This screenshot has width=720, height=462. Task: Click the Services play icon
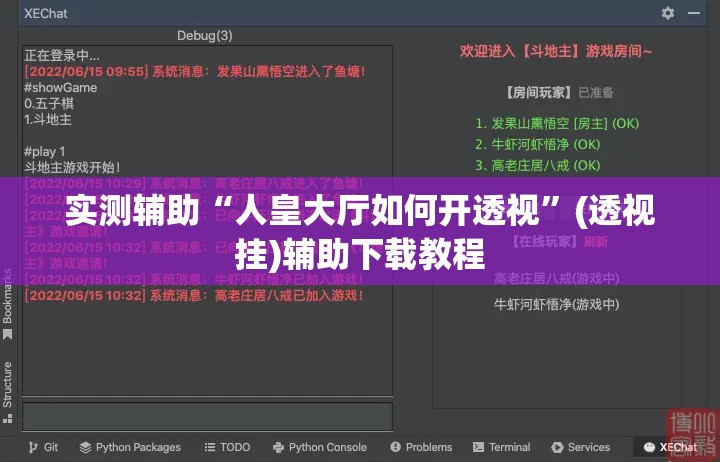pos(557,447)
